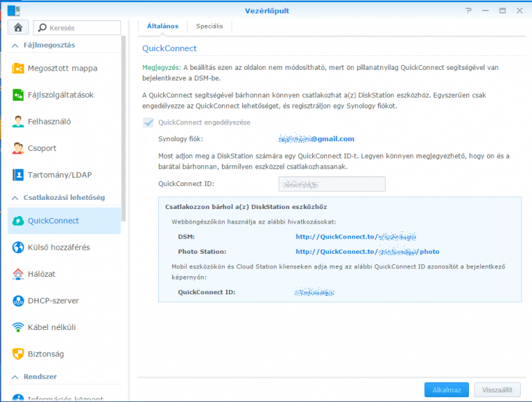Open Külső hozzáférés globe icon
The image size is (532, 402).
18,247
